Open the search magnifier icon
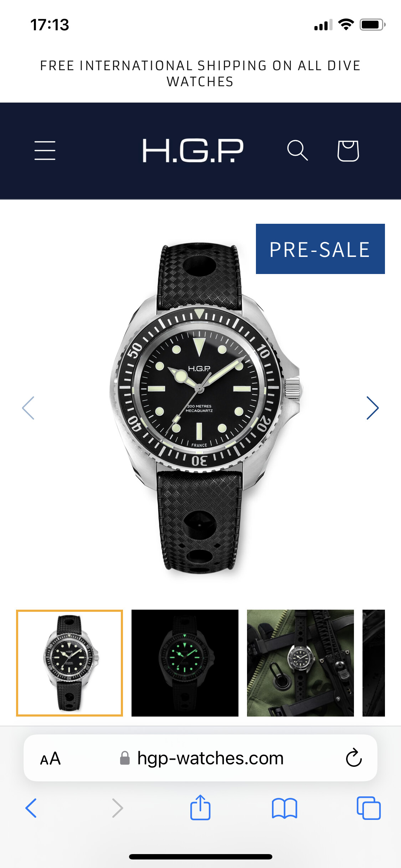 [x=297, y=150]
